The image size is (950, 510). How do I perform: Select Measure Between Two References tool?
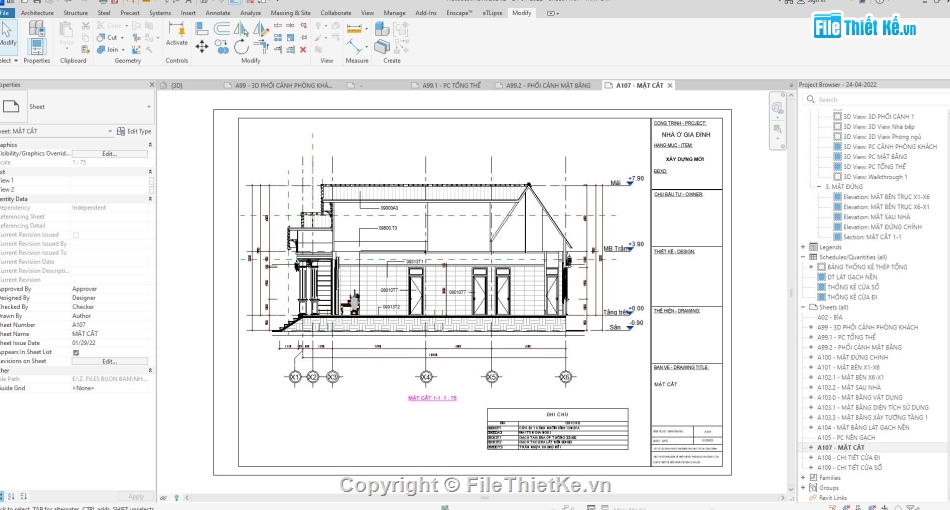pos(354,47)
